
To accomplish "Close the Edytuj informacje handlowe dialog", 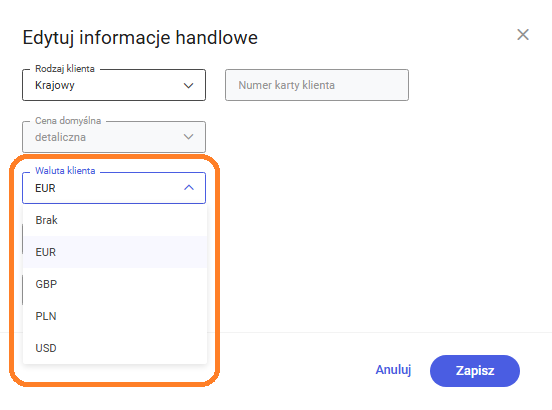I will click(523, 34).
